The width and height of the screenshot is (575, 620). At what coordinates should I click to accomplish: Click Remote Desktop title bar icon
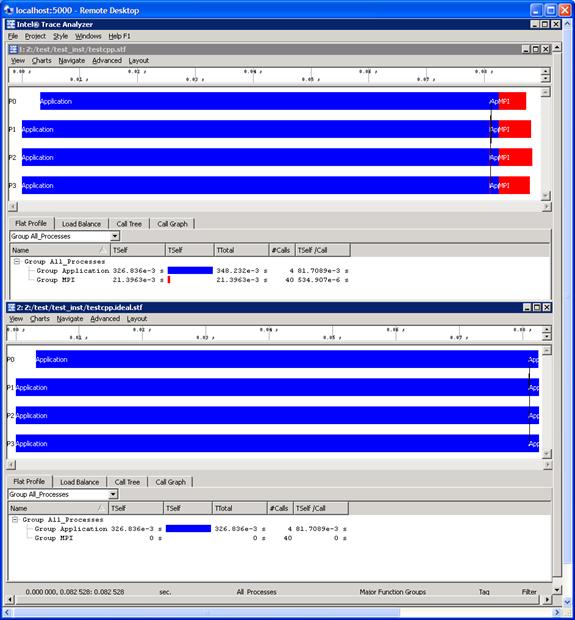click(9, 10)
